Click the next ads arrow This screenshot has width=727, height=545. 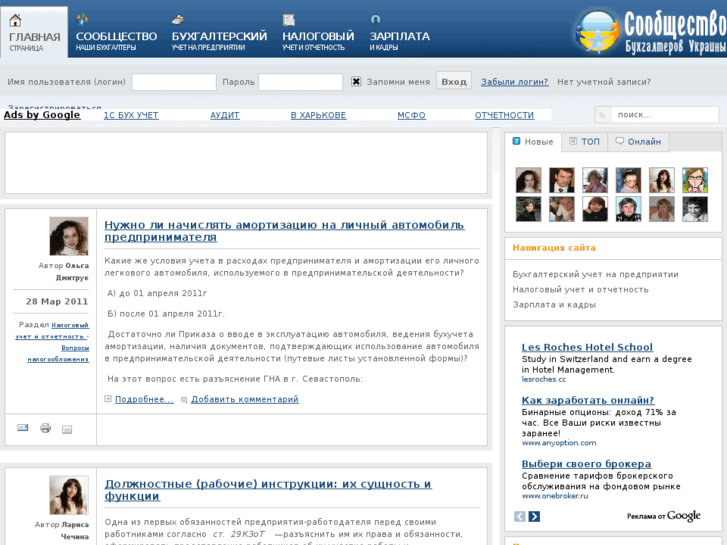click(534, 516)
